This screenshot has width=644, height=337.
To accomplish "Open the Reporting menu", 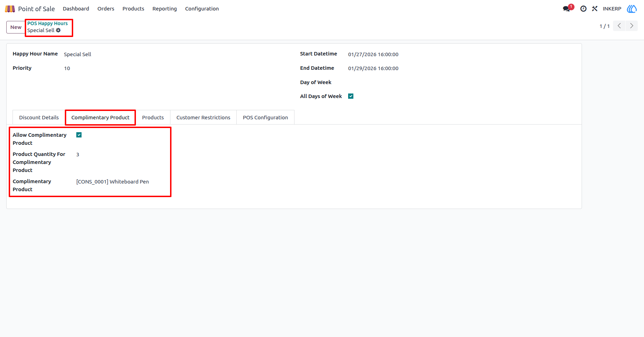I will click(x=164, y=9).
